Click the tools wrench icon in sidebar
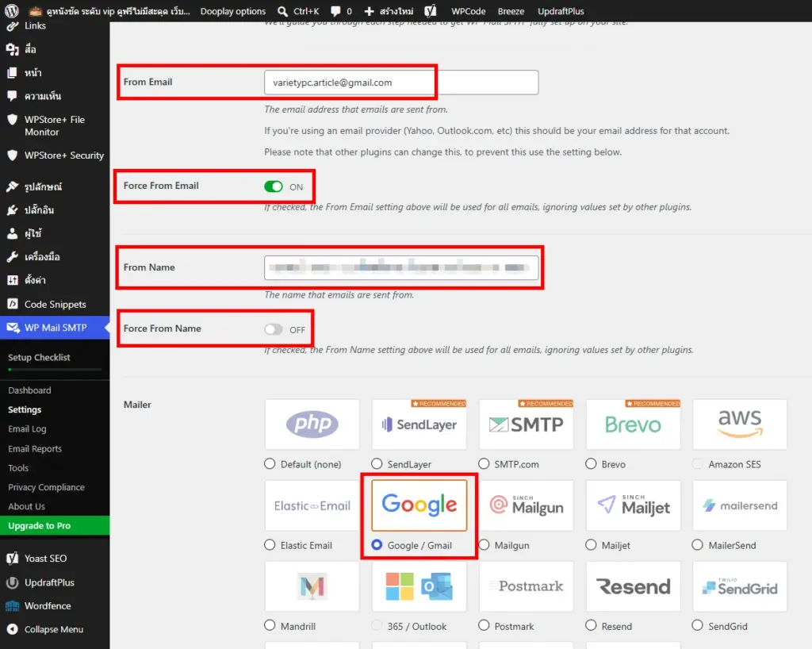 click(13, 257)
